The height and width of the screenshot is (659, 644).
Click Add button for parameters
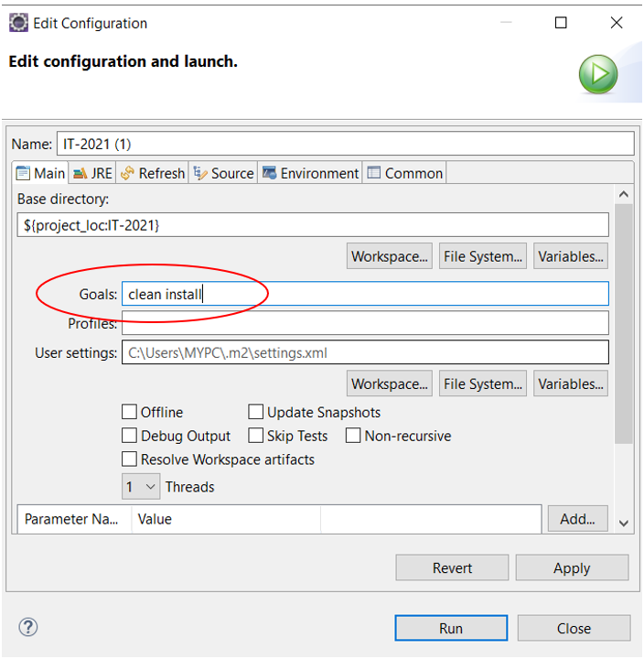(577, 519)
